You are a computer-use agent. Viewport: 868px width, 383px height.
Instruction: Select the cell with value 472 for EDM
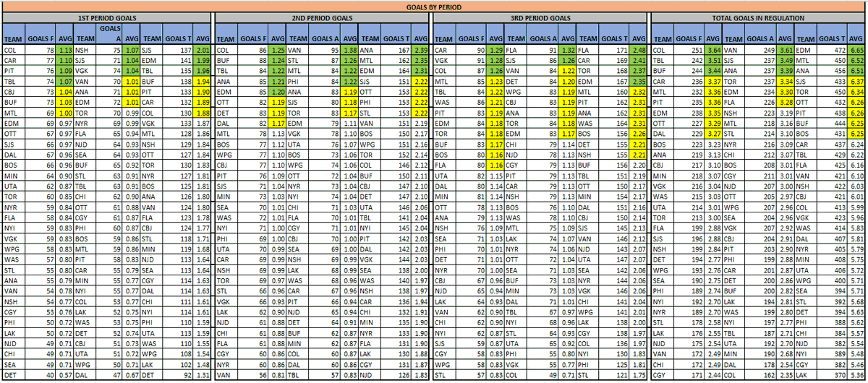(833, 51)
